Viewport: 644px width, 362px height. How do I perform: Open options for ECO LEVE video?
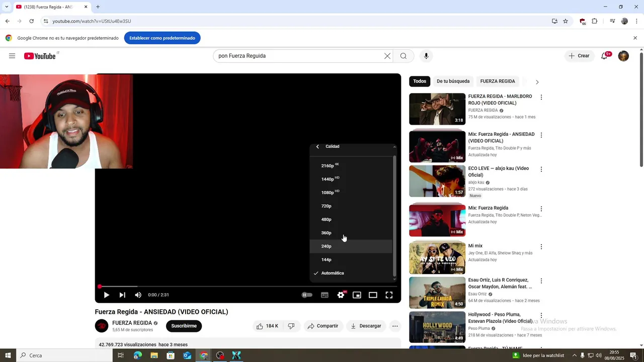[x=541, y=169]
